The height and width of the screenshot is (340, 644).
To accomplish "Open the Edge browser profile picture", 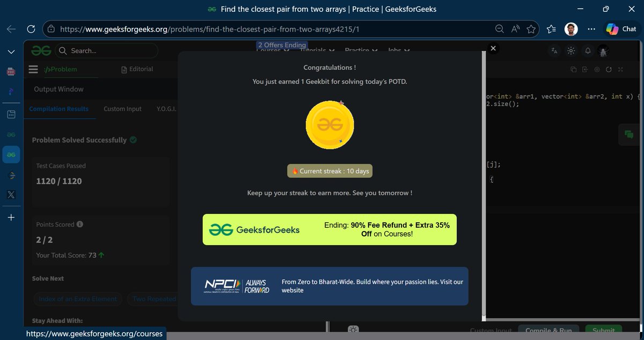I will pos(572,29).
